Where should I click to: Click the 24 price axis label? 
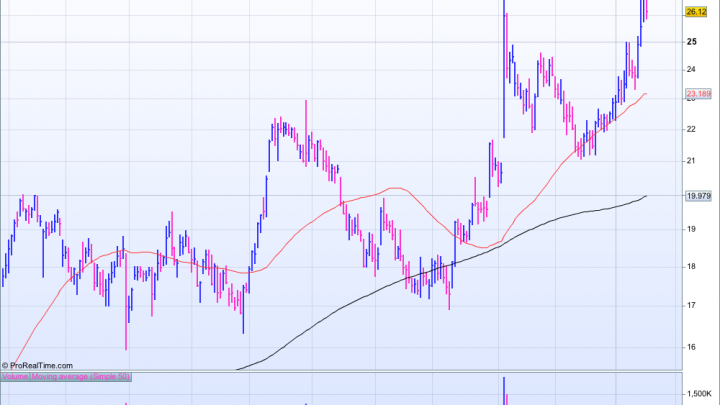click(691, 69)
